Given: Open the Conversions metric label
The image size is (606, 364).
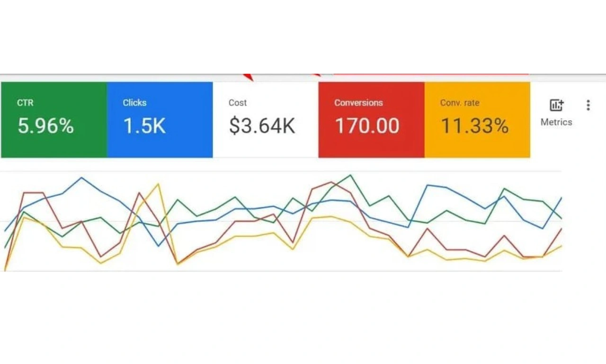Looking at the screenshot, I should tap(358, 103).
